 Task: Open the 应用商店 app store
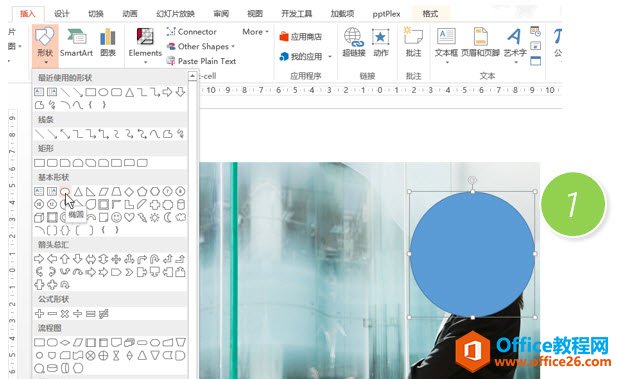[x=301, y=37]
